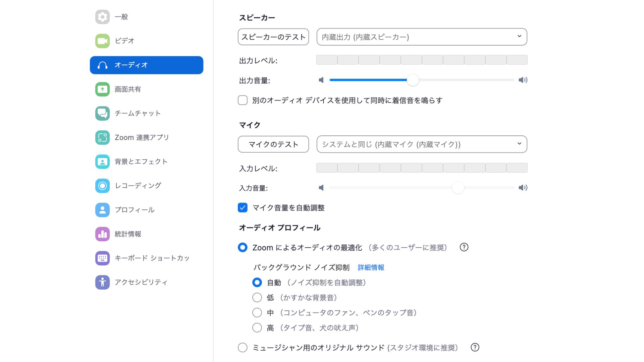
Task: Choose ミュージシャン用のオリジナル サウンド option
Action: tap(243, 348)
